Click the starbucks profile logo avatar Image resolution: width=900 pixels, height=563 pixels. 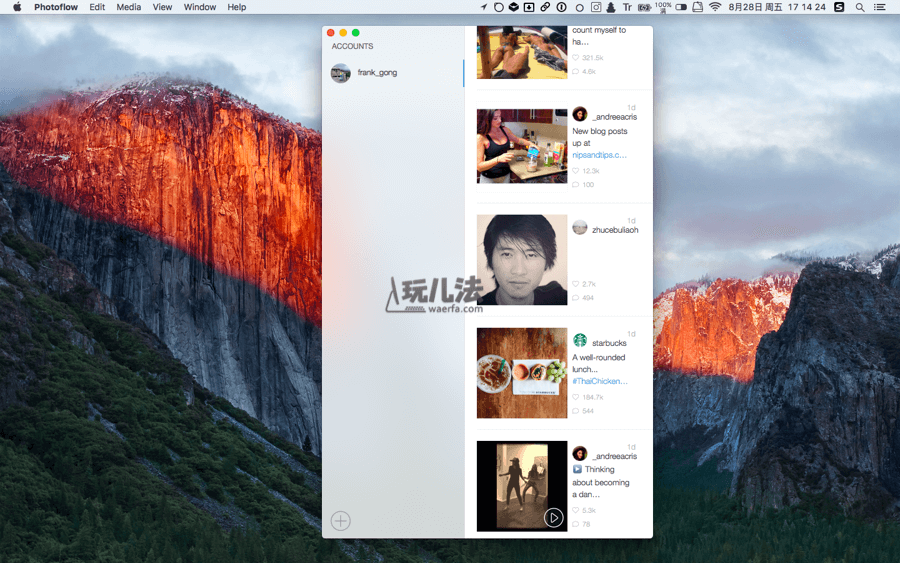point(580,340)
